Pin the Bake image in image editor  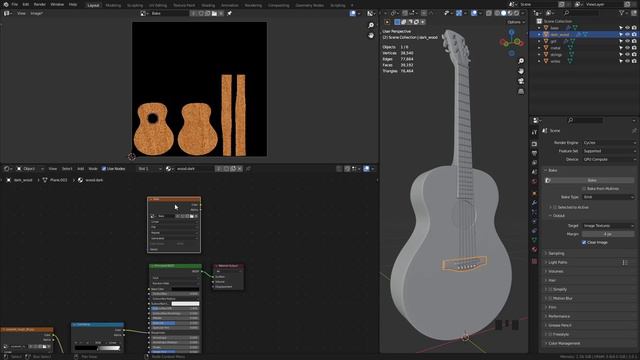(x=229, y=13)
